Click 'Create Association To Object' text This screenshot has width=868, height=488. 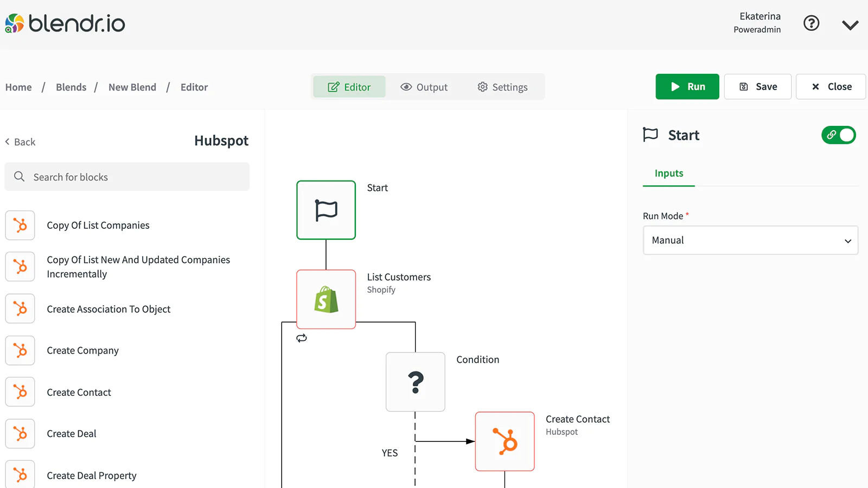pyautogui.click(x=108, y=309)
